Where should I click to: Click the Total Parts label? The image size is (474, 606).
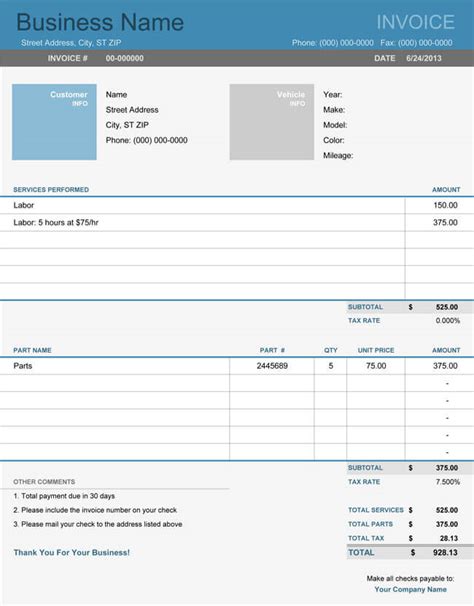[x=370, y=524]
